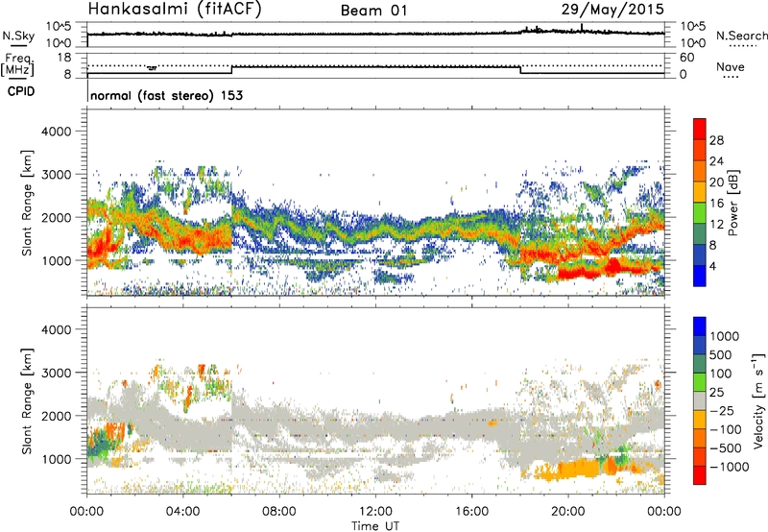The height and width of the screenshot is (532, 768).
Task: Click the 12:00 time axis label
Action: coord(375,512)
